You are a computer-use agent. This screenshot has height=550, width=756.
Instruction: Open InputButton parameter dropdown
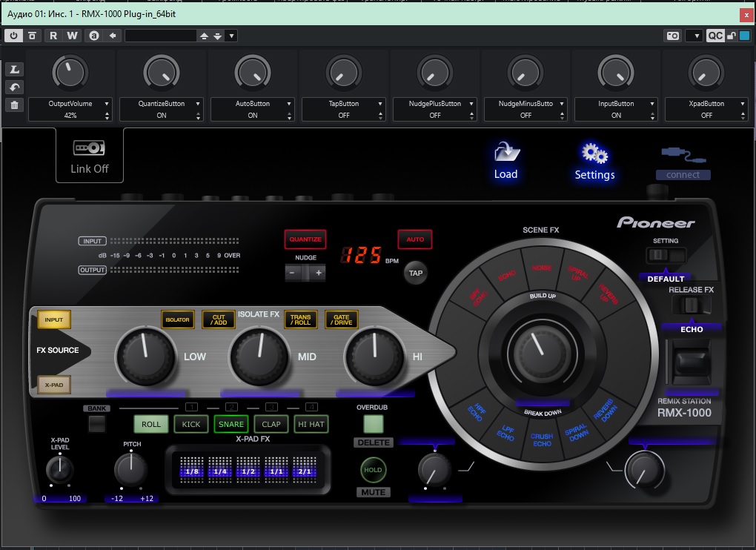[652, 104]
